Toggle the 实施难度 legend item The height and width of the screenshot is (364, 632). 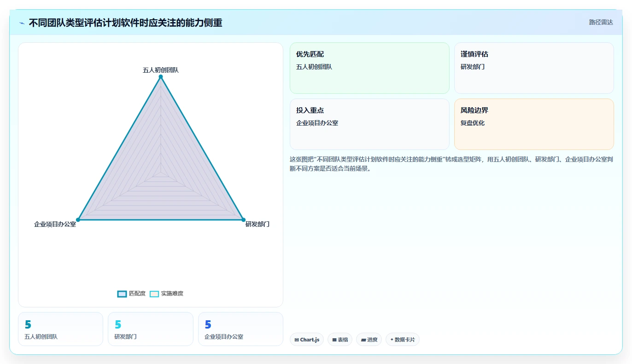click(x=166, y=294)
